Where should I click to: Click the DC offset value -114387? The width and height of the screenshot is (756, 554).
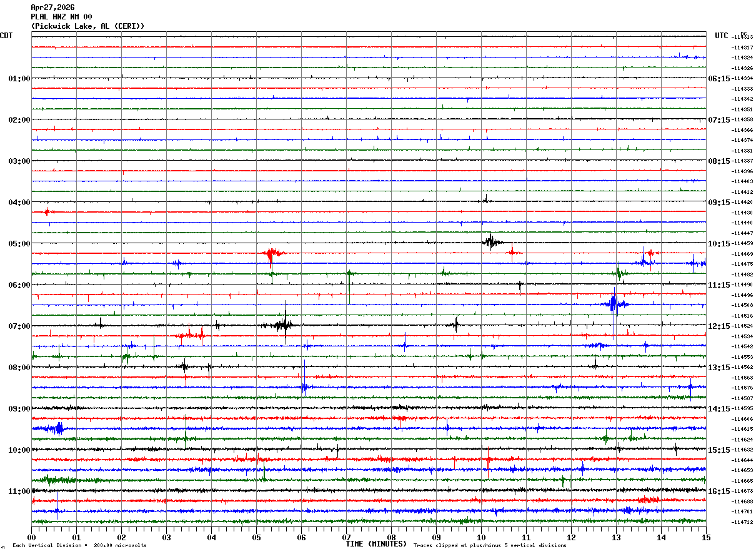tap(742, 161)
